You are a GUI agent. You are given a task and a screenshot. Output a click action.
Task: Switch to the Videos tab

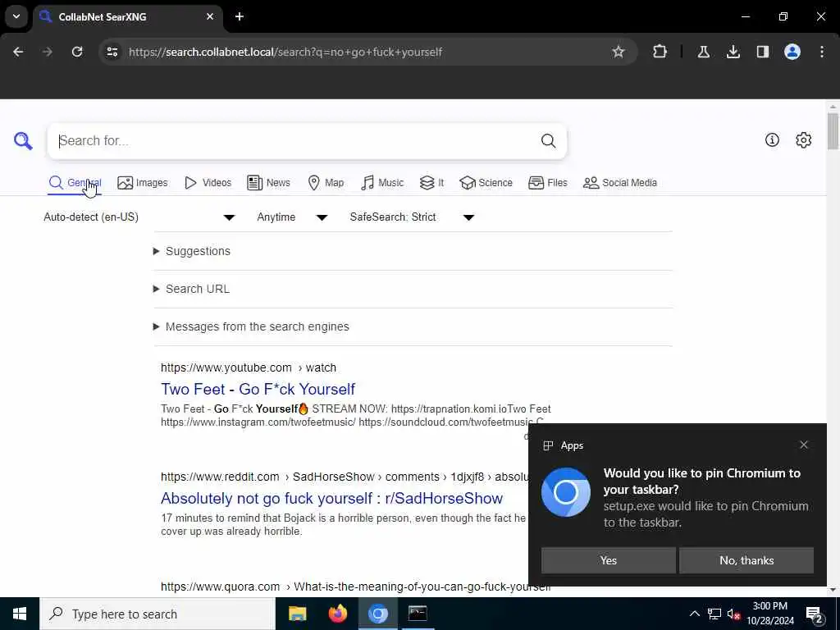[208, 183]
